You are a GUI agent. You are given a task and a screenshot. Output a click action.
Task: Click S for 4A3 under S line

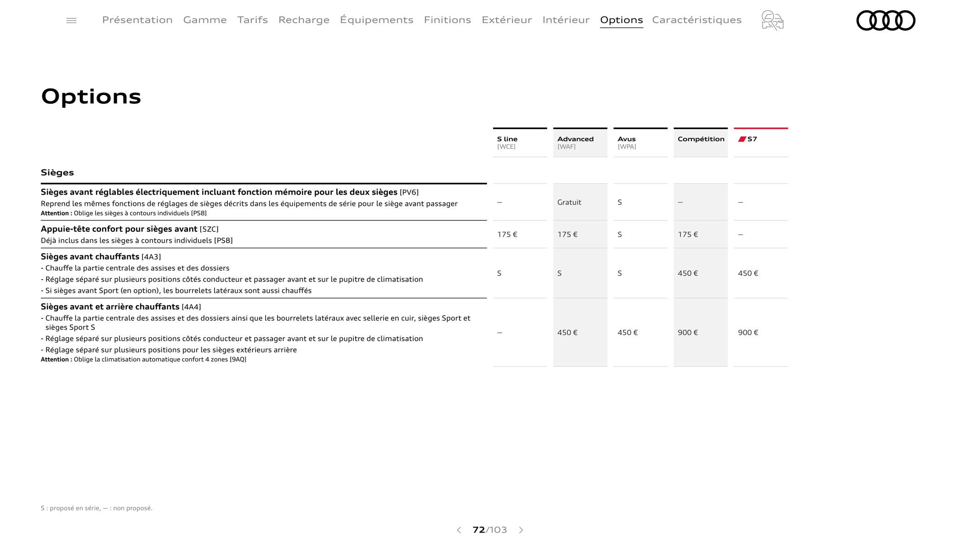499,273
